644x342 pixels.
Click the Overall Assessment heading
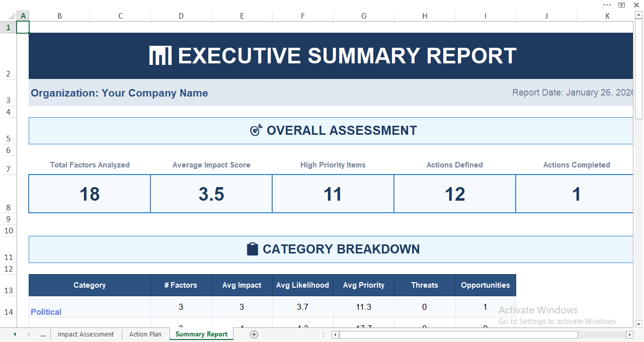click(x=331, y=131)
